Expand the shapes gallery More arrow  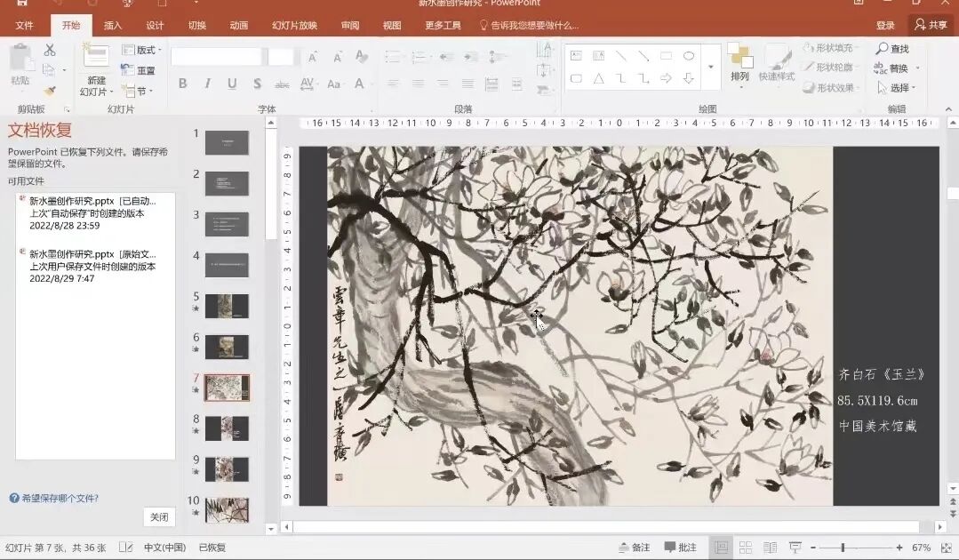711,67
